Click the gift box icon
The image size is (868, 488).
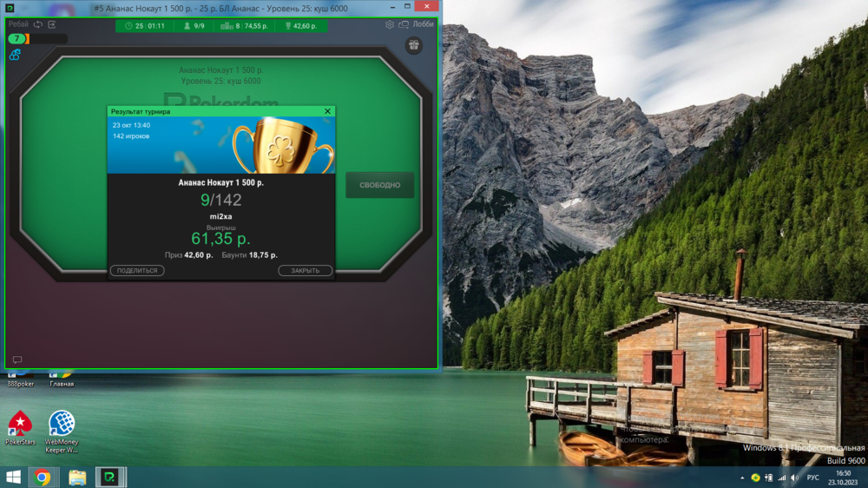pyautogui.click(x=412, y=45)
